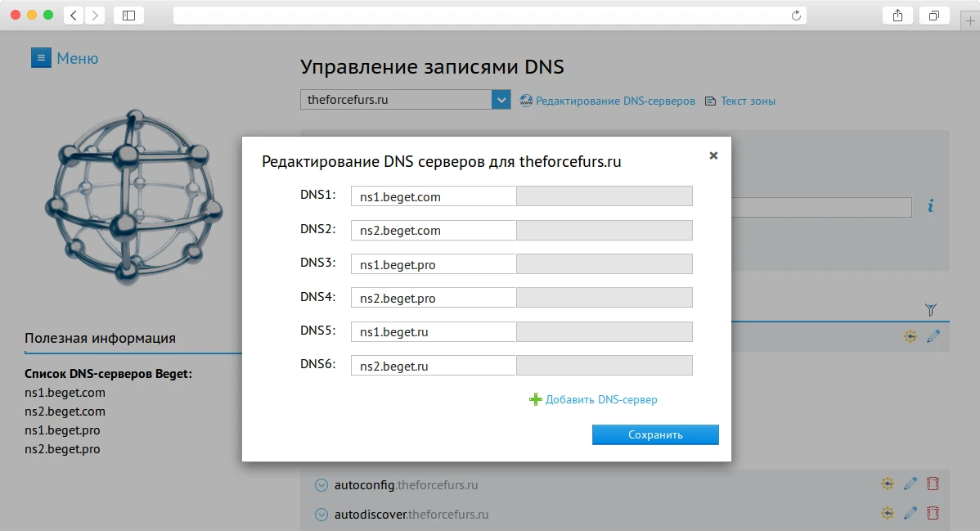Delete the autodiscover record with its trash icon

[933, 513]
